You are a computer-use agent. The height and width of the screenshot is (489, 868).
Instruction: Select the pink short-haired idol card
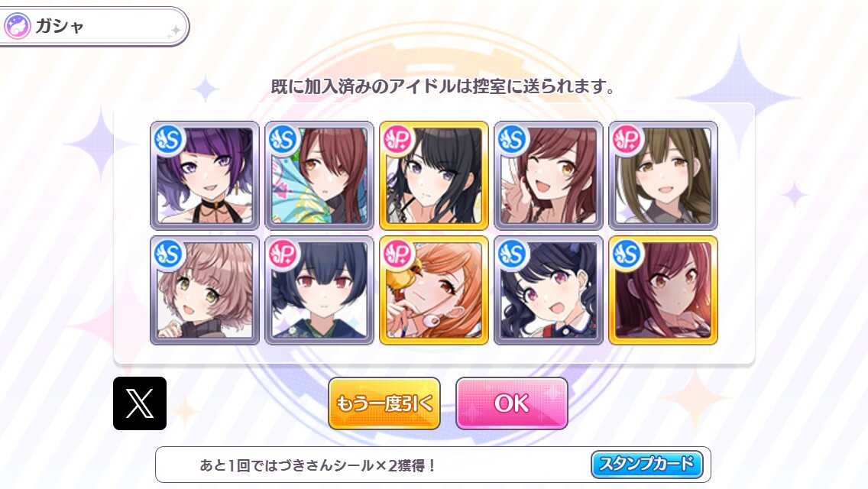(205, 290)
